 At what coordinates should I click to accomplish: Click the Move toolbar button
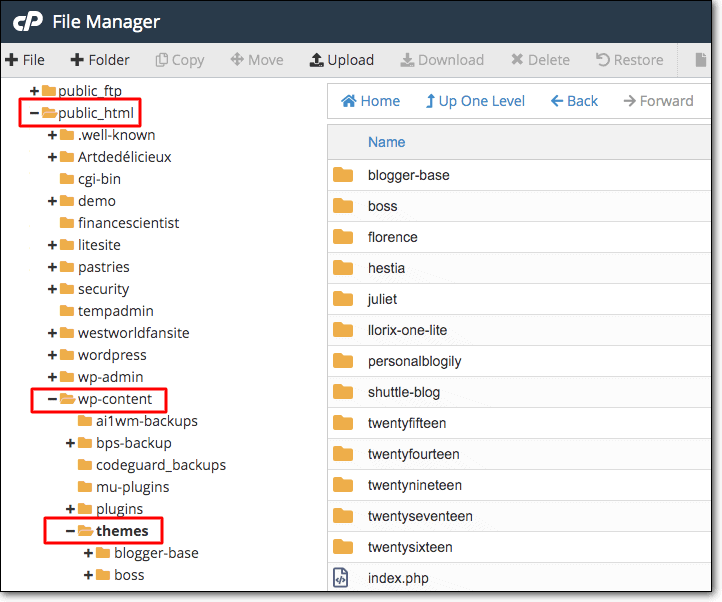[x=257, y=60]
